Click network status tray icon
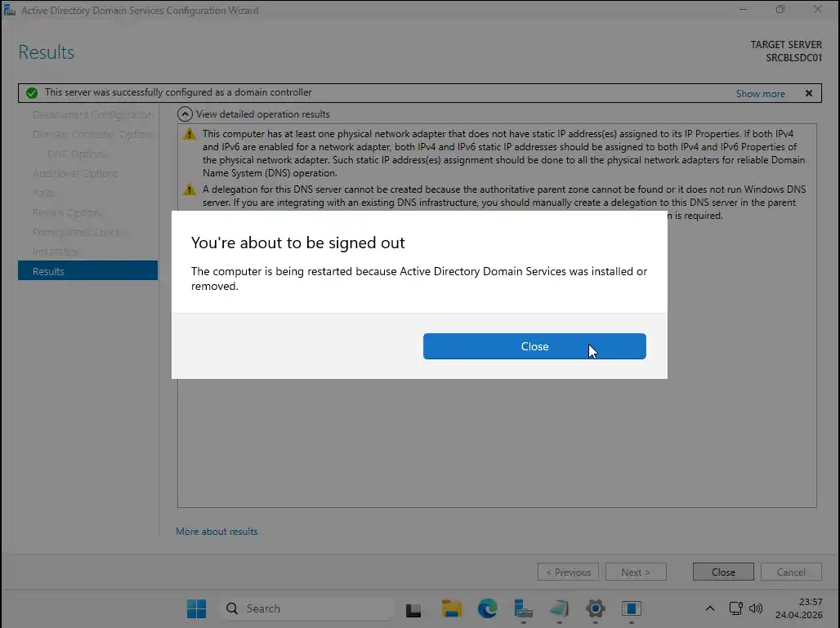The width and height of the screenshot is (840, 628). (x=736, y=608)
